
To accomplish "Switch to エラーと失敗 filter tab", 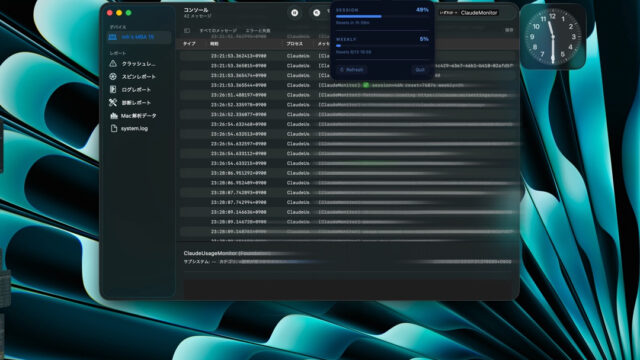I will [258, 31].
